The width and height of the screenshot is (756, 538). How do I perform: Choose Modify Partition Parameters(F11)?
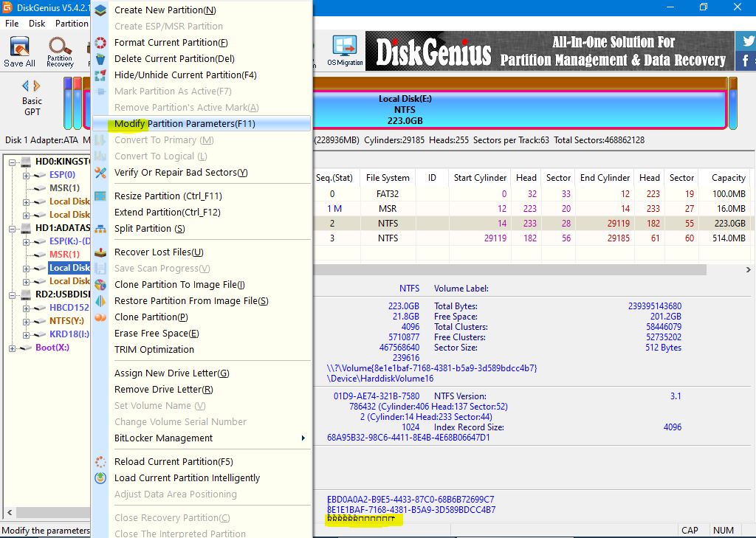(185, 124)
